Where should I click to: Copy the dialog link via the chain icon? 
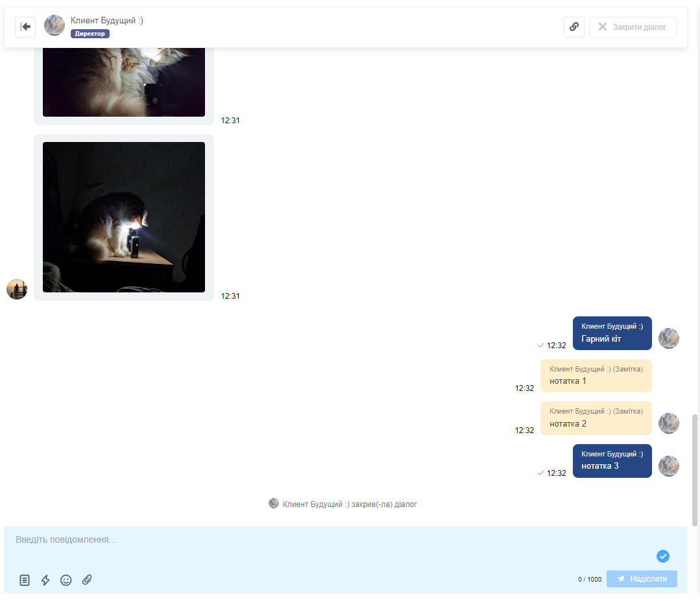pos(574,27)
